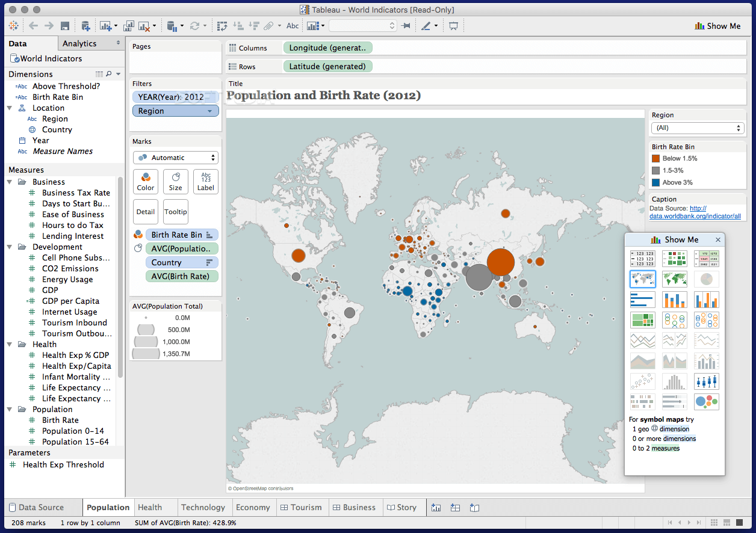Choose the treemap chart in Show Me

pos(642,320)
